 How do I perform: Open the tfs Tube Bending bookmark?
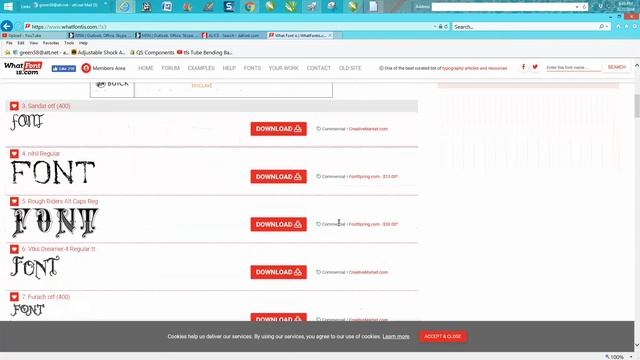pyautogui.click(x=204, y=52)
